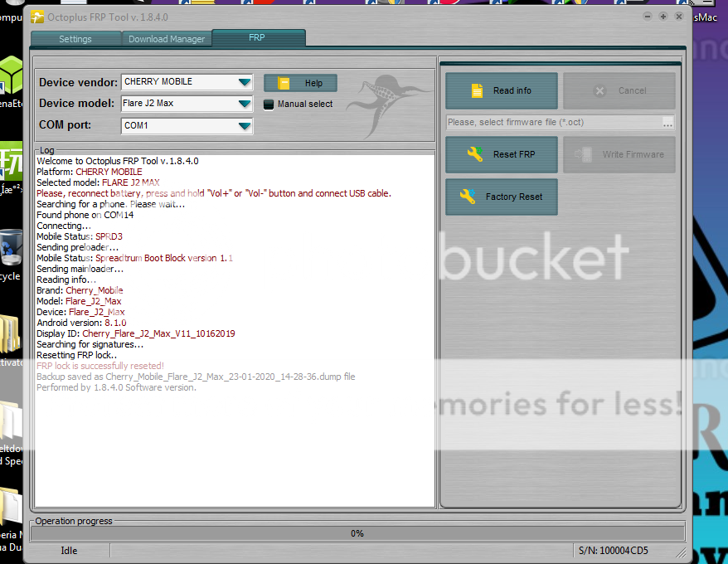This screenshot has width=728, height=564.
Task: Expand the Device vendor dropdown
Action: click(244, 82)
